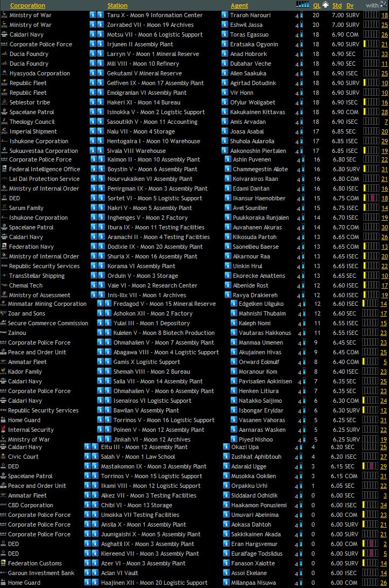Screen dimensions: 389x588
Task: Open info icon for Natakko Saijimo
Action: (234, 401)
